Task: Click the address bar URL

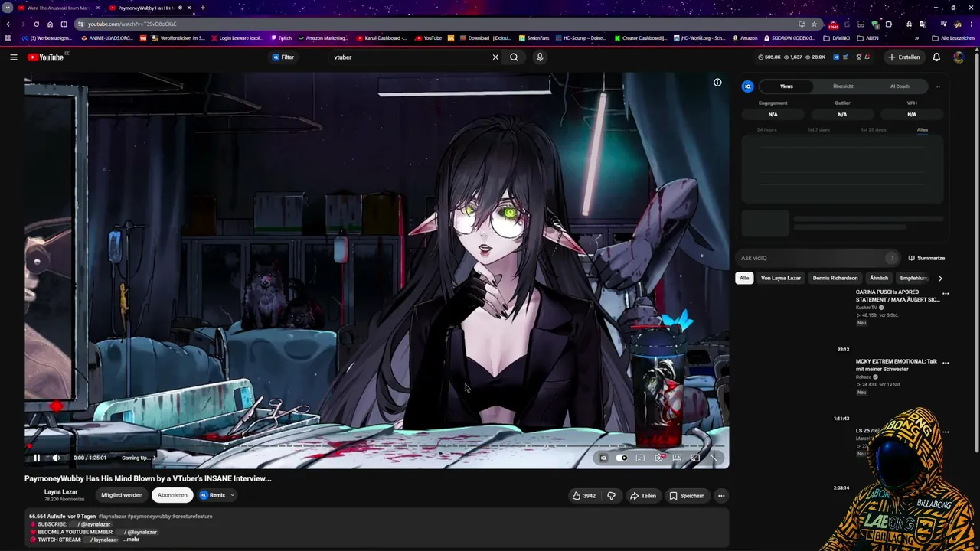Action: point(132,24)
